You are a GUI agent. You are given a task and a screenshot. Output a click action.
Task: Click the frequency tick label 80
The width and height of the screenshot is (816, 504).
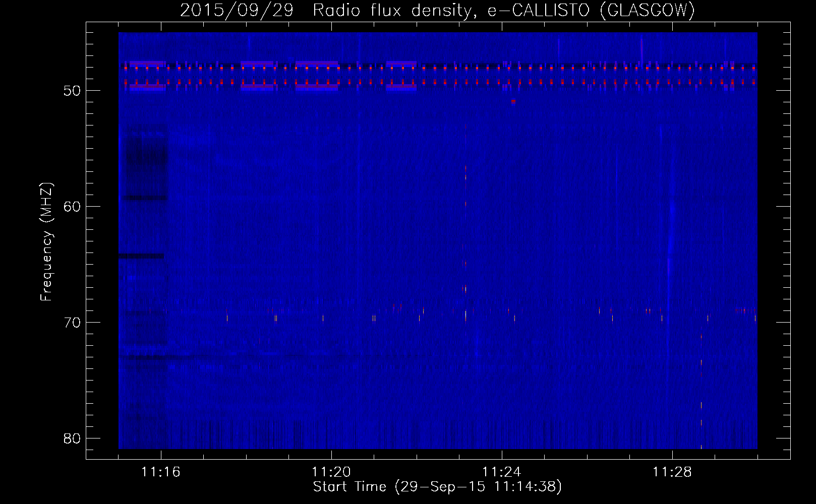pyautogui.click(x=73, y=438)
